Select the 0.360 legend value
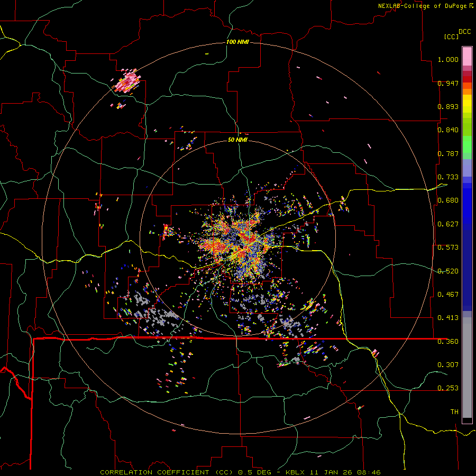This screenshot has height=476, width=476. (x=448, y=342)
